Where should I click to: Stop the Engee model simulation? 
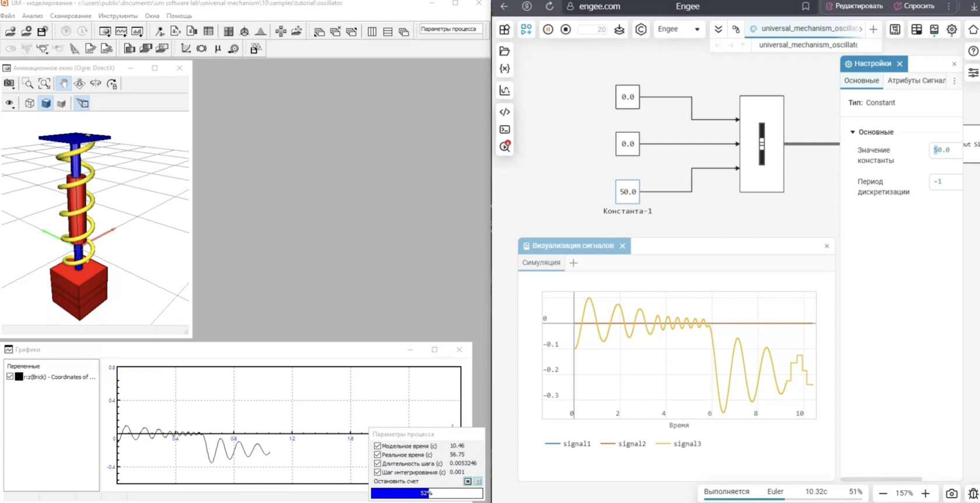click(565, 29)
